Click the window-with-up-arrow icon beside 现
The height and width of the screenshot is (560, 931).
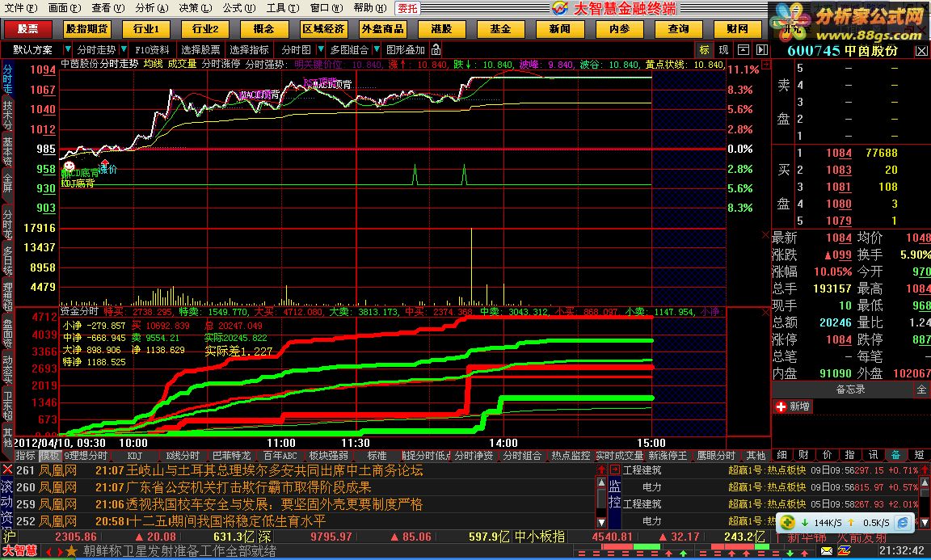pyautogui.click(x=743, y=50)
